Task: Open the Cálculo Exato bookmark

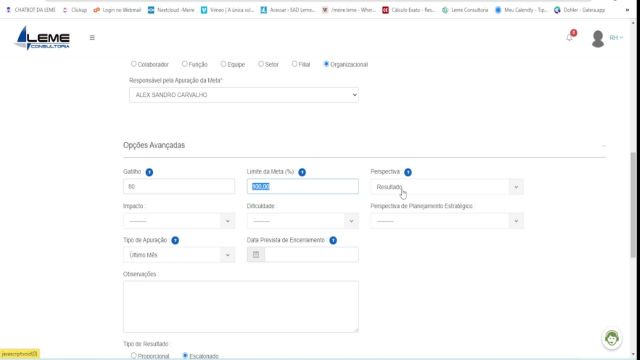Action: [x=409, y=10]
